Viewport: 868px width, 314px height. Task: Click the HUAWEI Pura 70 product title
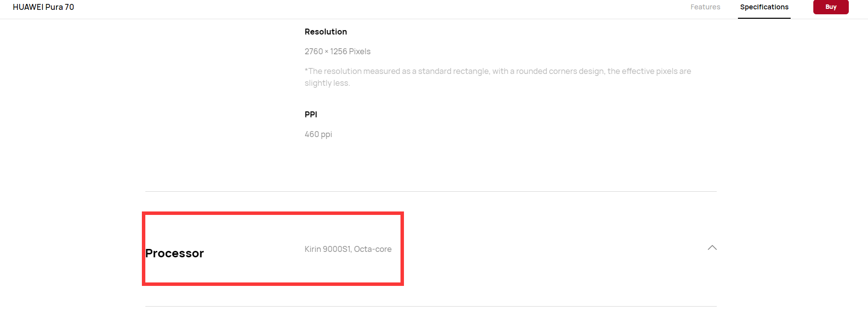point(43,7)
